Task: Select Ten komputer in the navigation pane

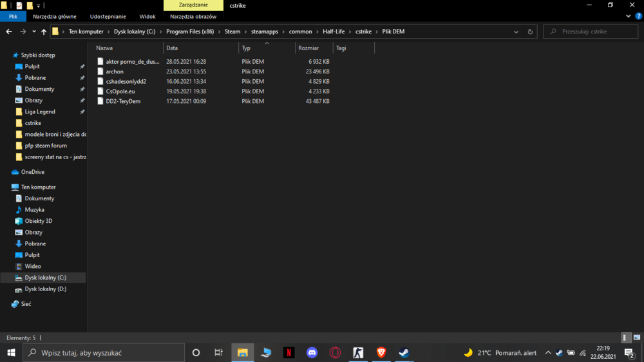Action: 38,187
